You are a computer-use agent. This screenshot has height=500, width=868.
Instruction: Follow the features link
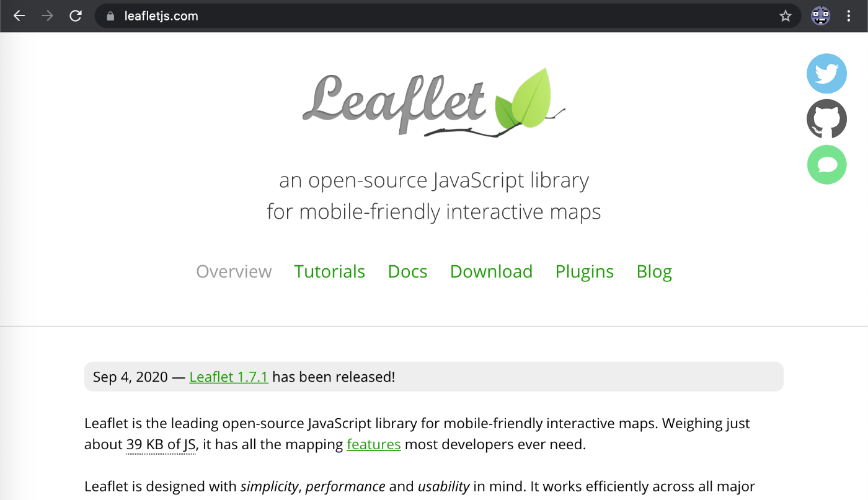coord(374,444)
